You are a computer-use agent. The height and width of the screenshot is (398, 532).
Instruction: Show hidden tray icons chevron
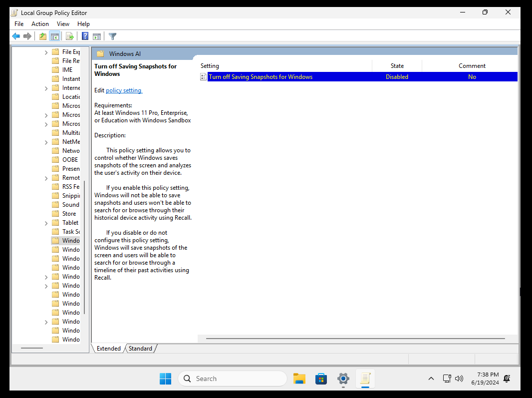point(431,379)
